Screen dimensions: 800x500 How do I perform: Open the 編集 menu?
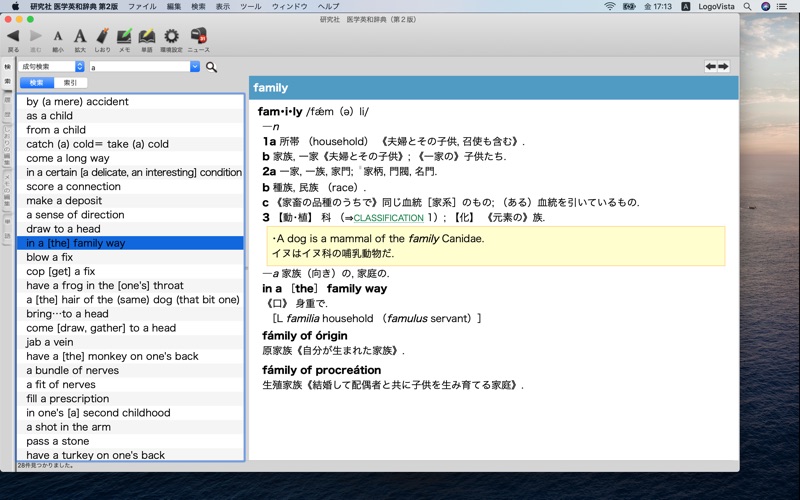click(x=173, y=6)
